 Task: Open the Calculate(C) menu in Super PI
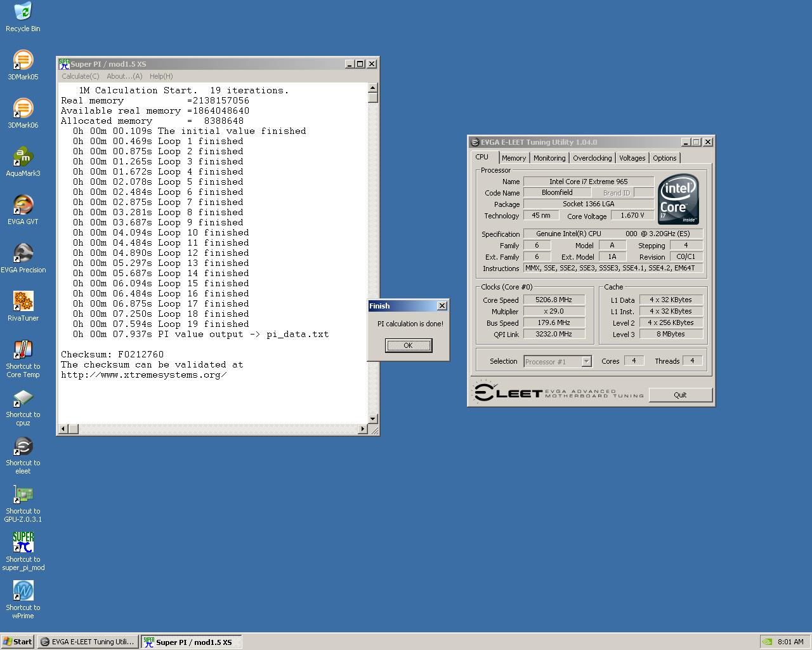81,76
